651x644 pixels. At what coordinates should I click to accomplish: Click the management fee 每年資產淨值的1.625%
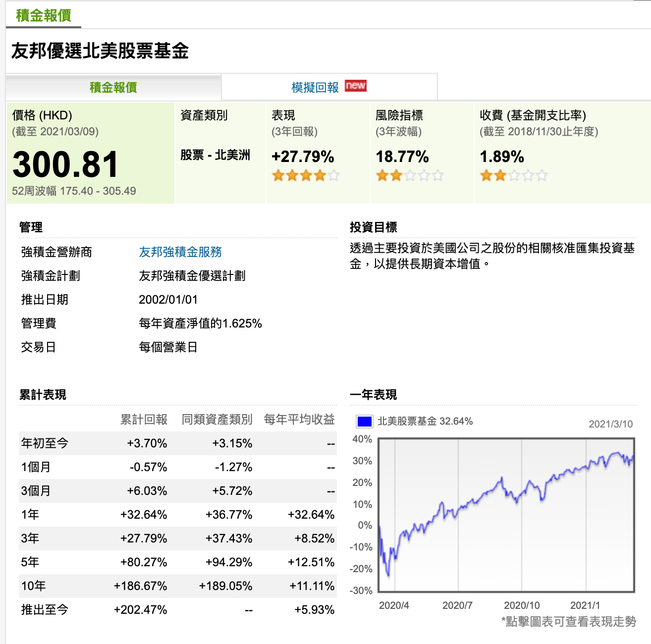coord(200,323)
